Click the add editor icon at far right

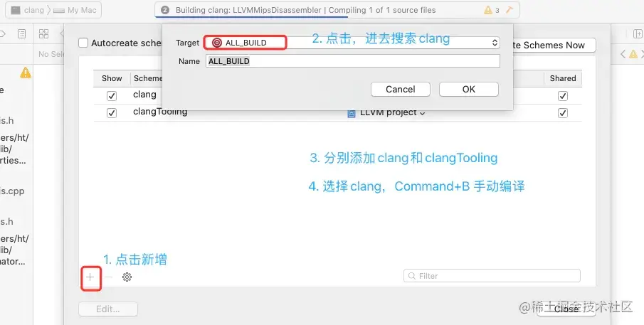point(638,33)
